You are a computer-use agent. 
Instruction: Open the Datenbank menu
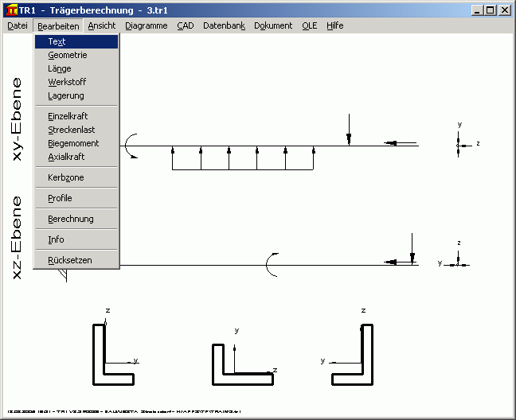[224, 25]
